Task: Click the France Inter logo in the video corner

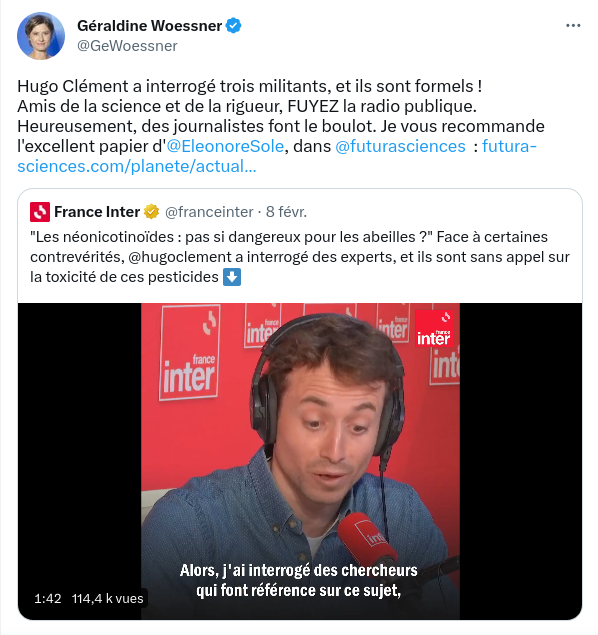Action: click(x=434, y=329)
